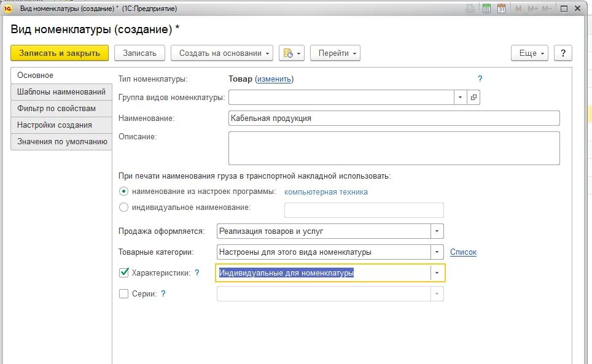Open Создать на основании dropdown
The image size is (592, 364).
tap(222, 53)
